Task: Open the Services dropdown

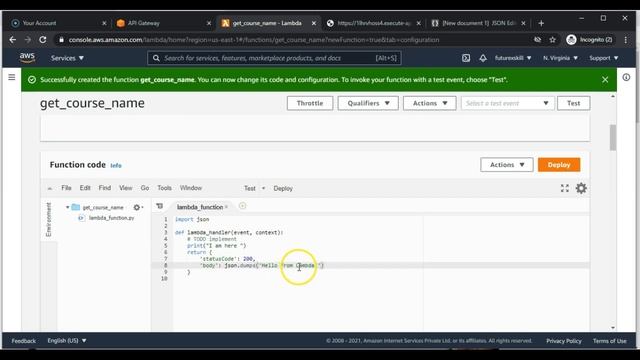Action: (x=67, y=58)
